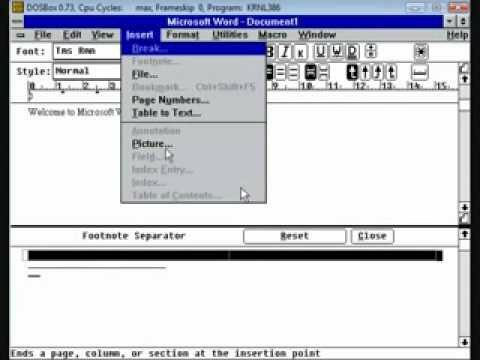This screenshot has height=360, width=480.
Task: Click the document pane scroll up arrow
Action: pos(465,79)
